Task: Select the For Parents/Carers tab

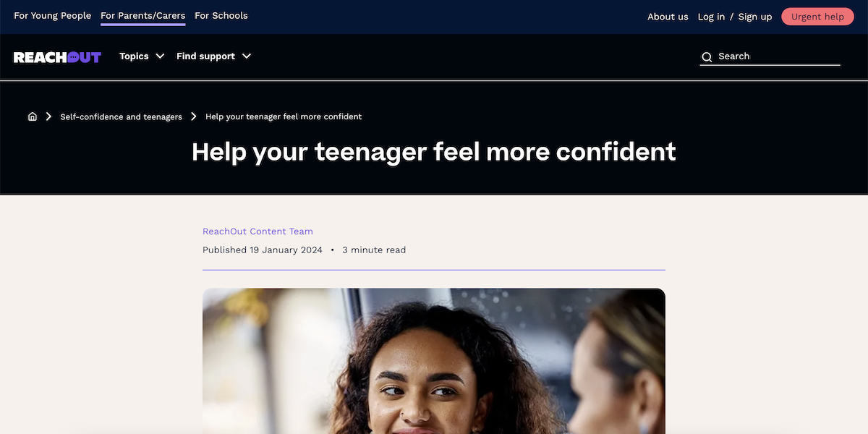Action: pos(143,16)
